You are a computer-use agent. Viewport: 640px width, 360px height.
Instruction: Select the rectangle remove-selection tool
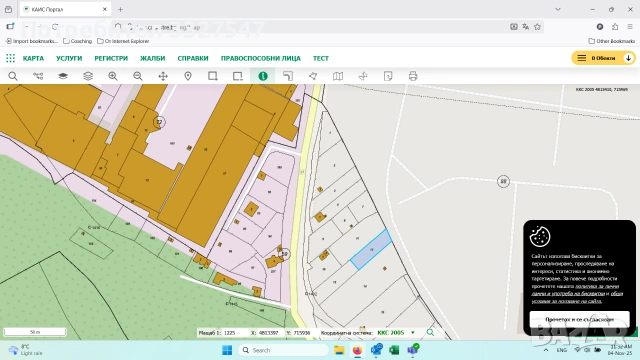[x=238, y=76]
